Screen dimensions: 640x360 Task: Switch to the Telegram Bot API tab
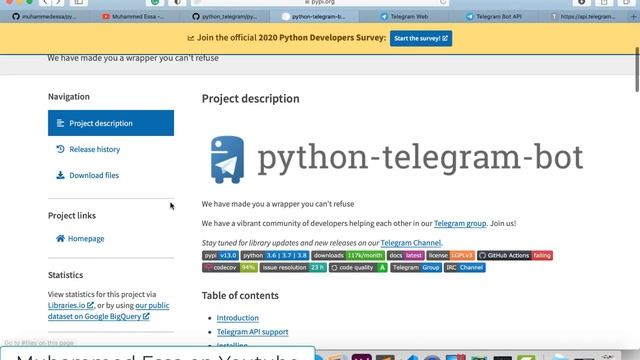coord(494,17)
